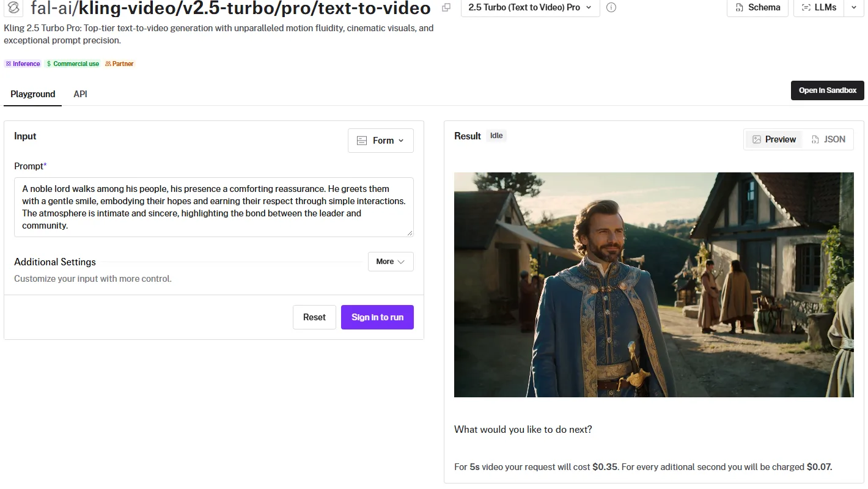Switch to the Playground tab

(x=33, y=94)
